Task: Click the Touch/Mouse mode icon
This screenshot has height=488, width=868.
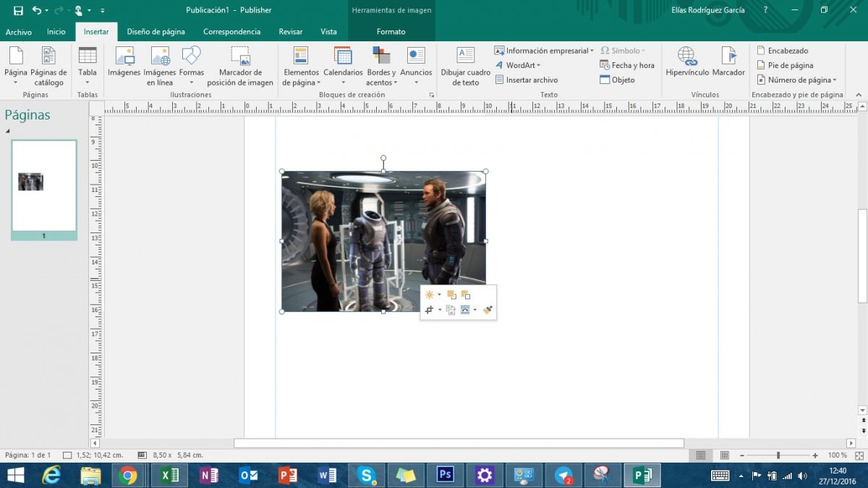Action: pyautogui.click(x=79, y=11)
